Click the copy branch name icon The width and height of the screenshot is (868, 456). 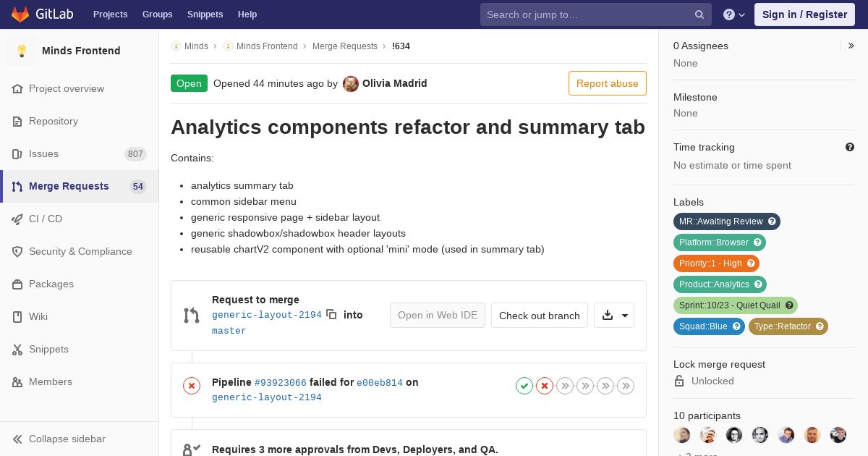coord(331,314)
